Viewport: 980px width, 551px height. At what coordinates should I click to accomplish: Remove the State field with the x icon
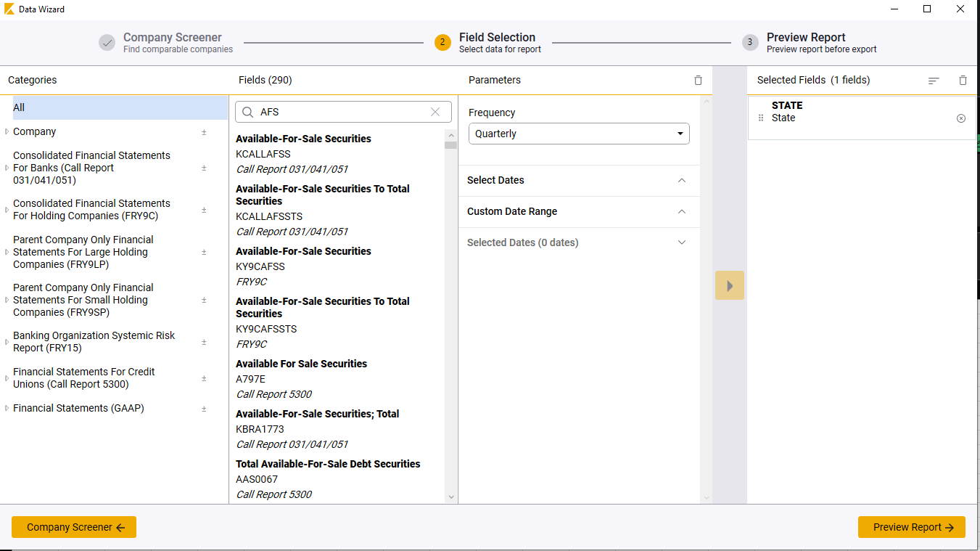point(961,118)
